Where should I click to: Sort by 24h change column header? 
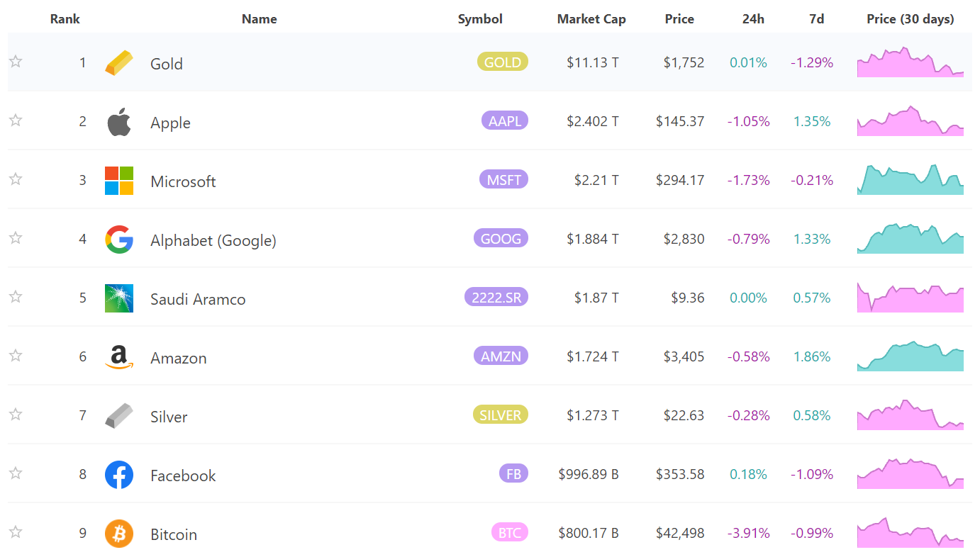point(753,19)
